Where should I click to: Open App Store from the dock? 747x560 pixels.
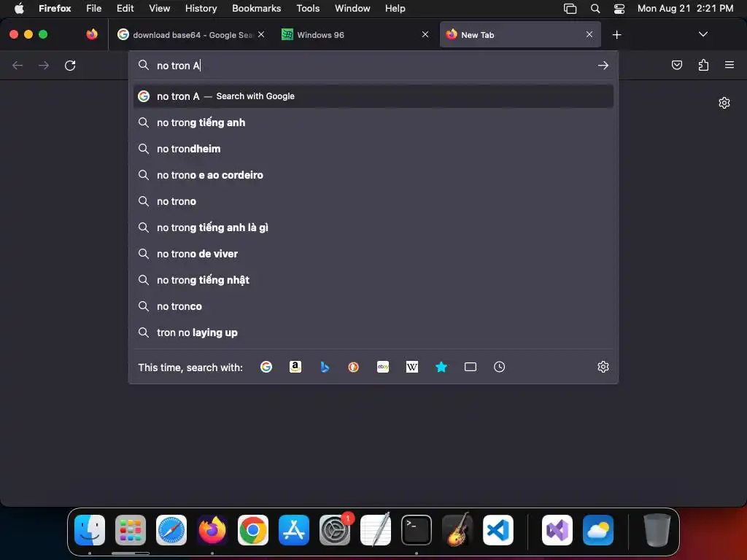(294, 530)
